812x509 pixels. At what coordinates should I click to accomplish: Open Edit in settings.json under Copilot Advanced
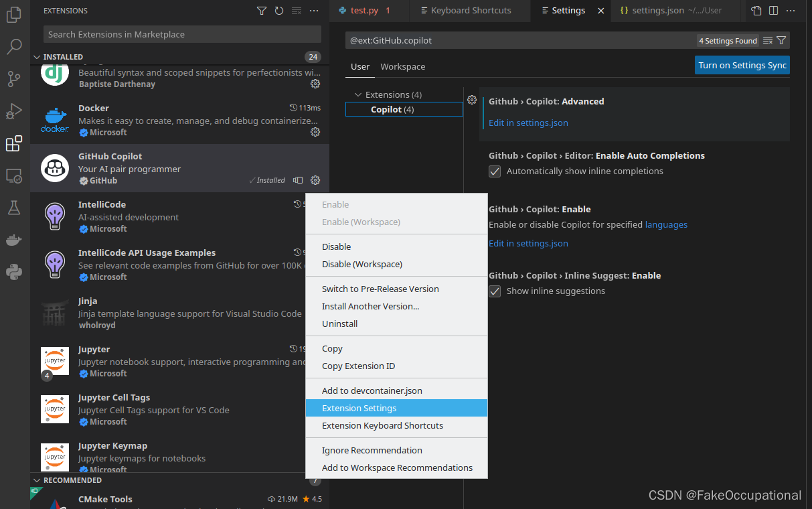[x=528, y=123]
